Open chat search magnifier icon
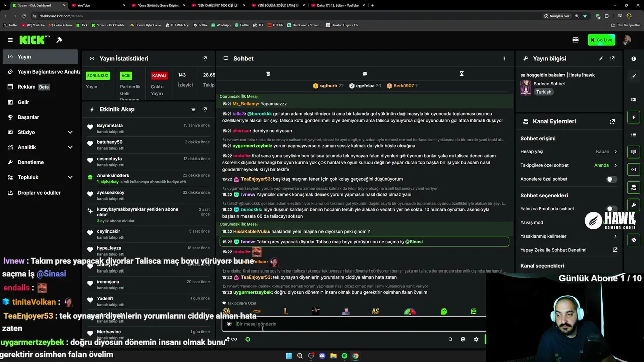 [x=450, y=339]
